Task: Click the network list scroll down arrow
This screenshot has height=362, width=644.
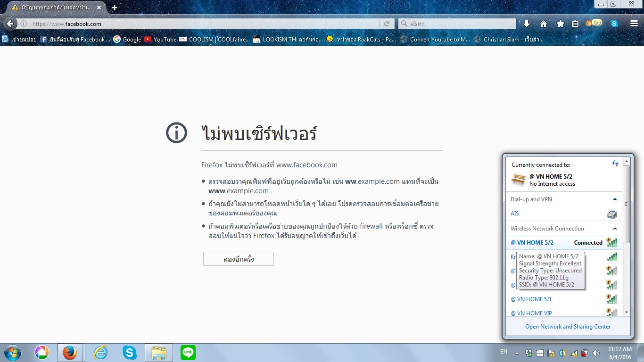Action: [x=627, y=313]
